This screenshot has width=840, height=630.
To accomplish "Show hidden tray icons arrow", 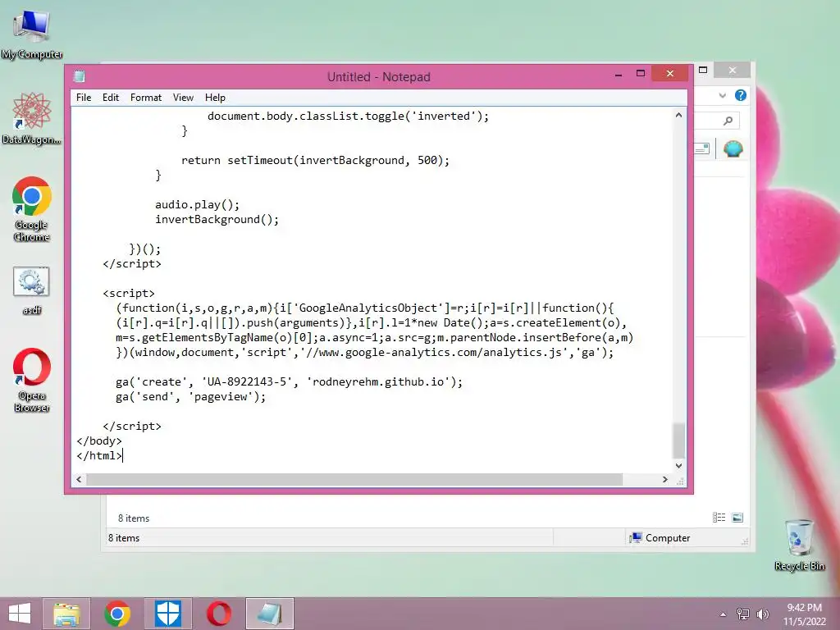I will tap(724, 614).
